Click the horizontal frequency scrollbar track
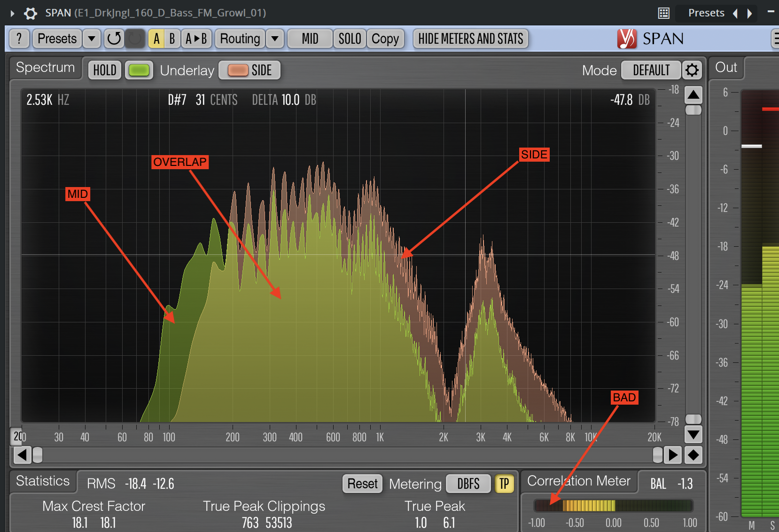This screenshot has height=532, width=779. coord(348,454)
